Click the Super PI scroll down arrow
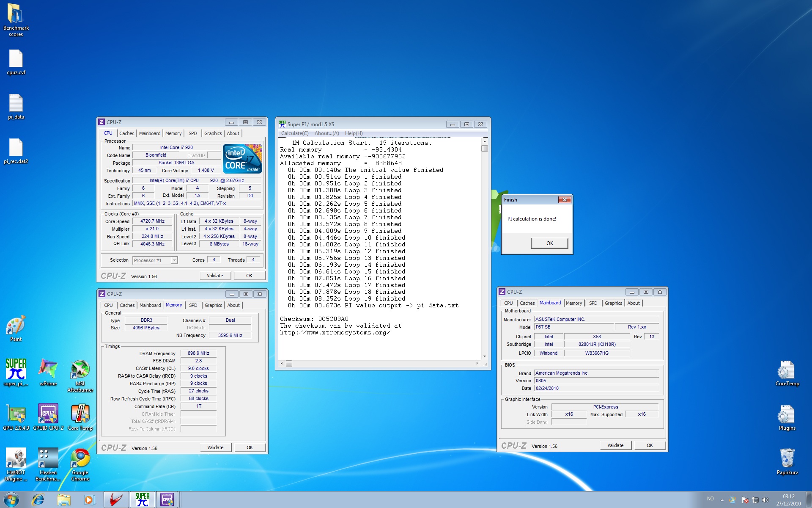The width and height of the screenshot is (812, 508). coord(485,356)
